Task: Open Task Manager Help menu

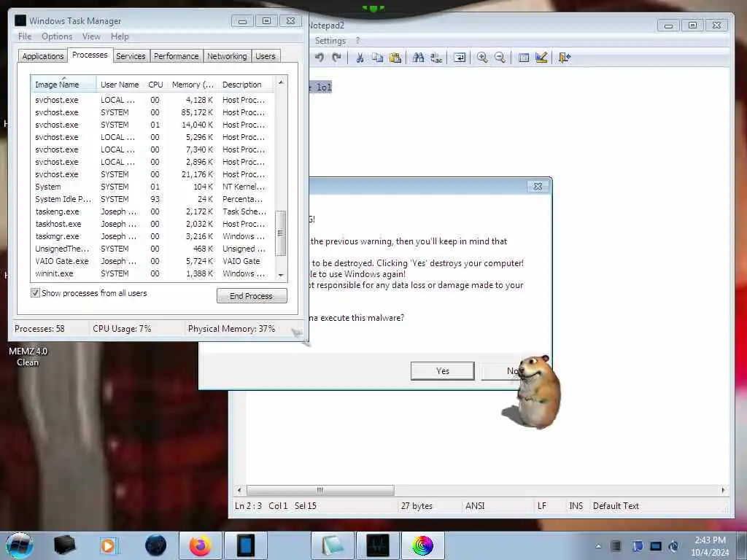Action: 120,36
